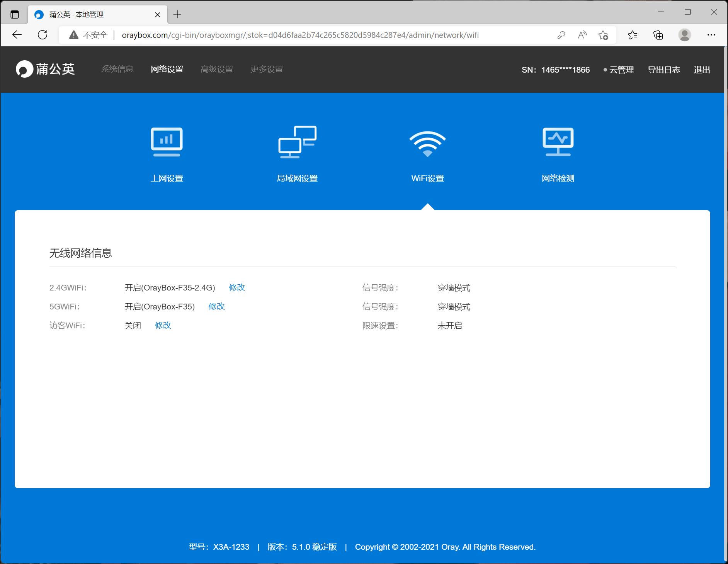This screenshot has width=728, height=564.
Task: Open the 更多设置 menu item
Action: pyautogui.click(x=267, y=69)
